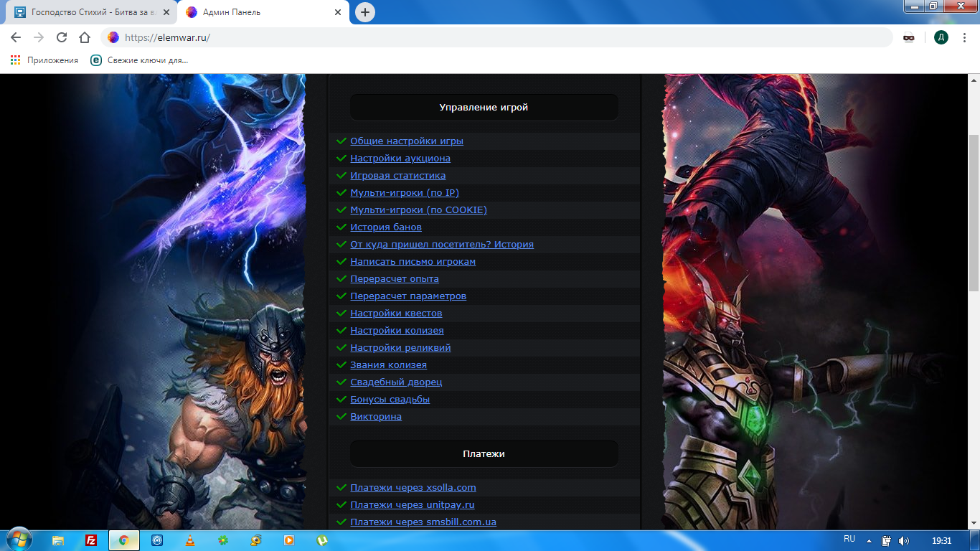Select the Админ Панель tab
This screenshot has width=980, height=551.
263,12
